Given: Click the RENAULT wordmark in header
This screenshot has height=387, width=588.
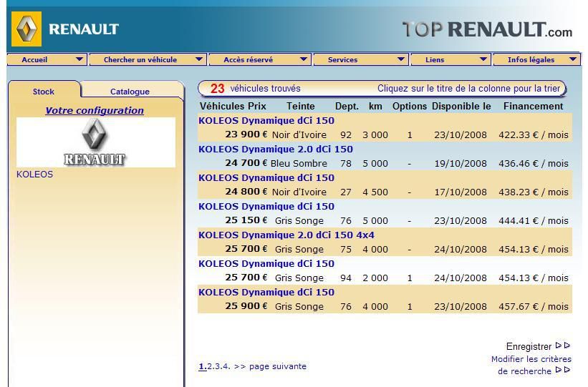Looking at the screenshot, I should coord(84,29).
